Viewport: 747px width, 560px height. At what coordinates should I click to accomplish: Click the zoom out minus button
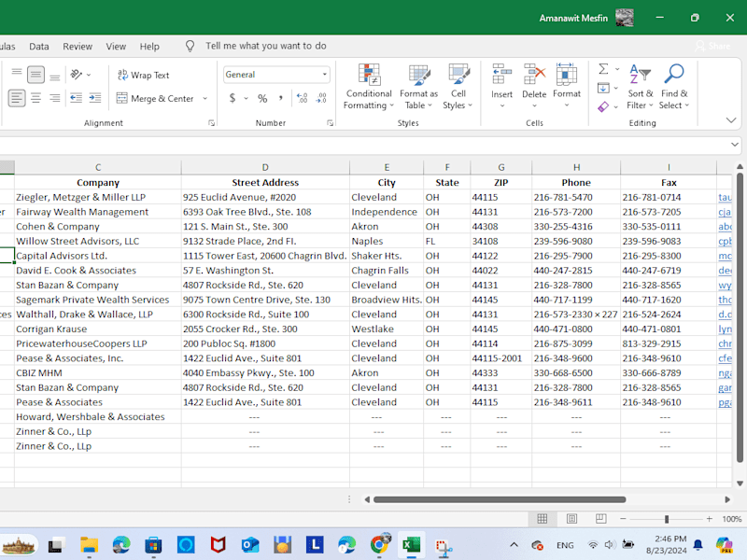click(623, 519)
